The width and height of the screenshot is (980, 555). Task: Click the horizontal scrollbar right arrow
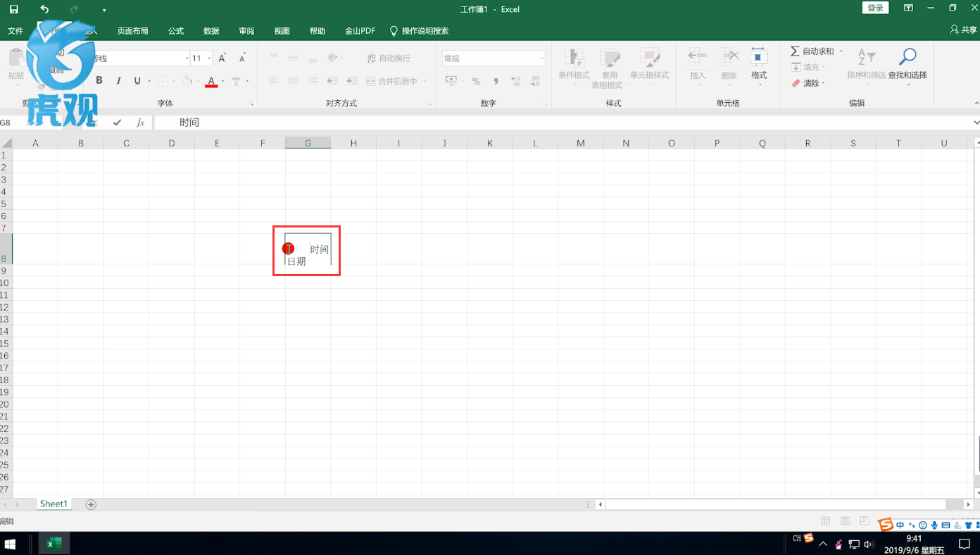[x=969, y=504]
